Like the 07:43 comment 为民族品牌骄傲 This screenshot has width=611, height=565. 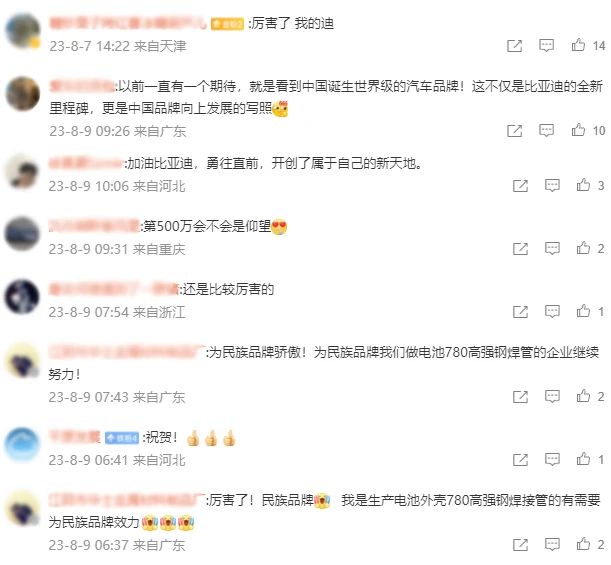click(583, 396)
